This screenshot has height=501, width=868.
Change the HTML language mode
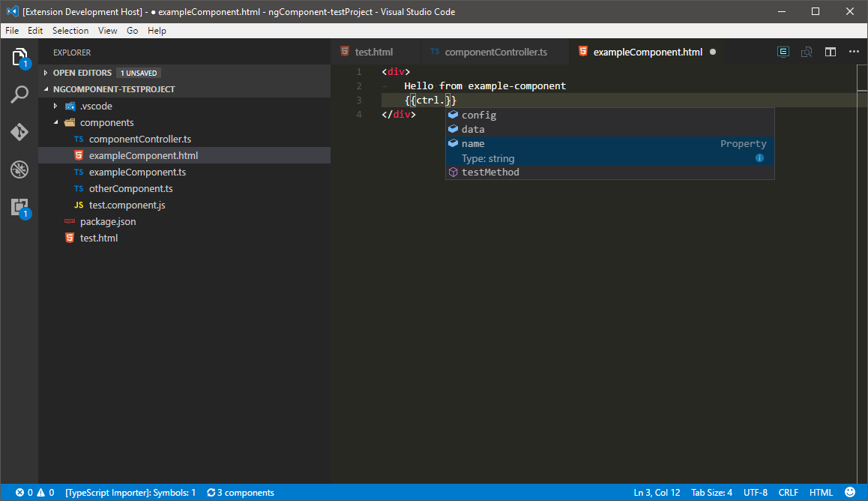point(821,492)
